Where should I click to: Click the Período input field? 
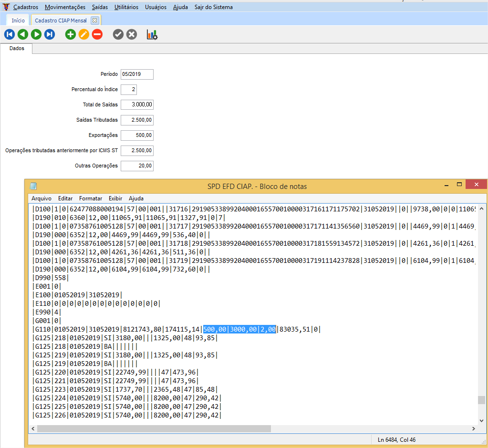pyautogui.click(x=137, y=74)
